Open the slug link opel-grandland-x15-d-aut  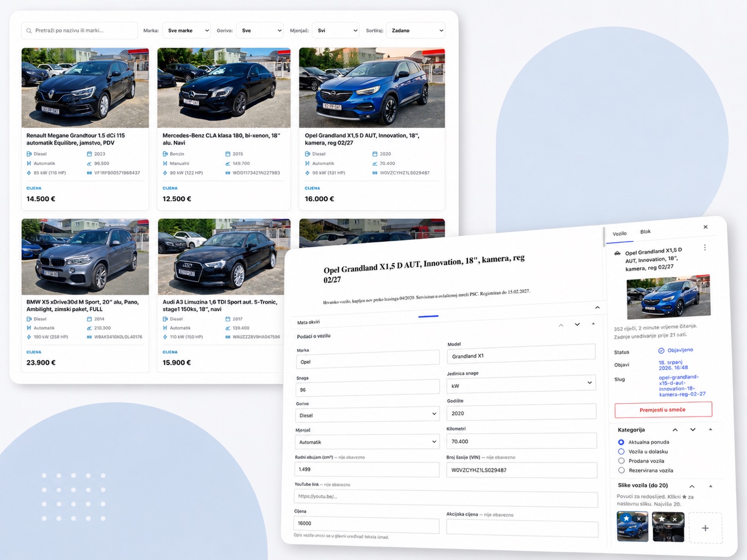[x=682, y=386]
